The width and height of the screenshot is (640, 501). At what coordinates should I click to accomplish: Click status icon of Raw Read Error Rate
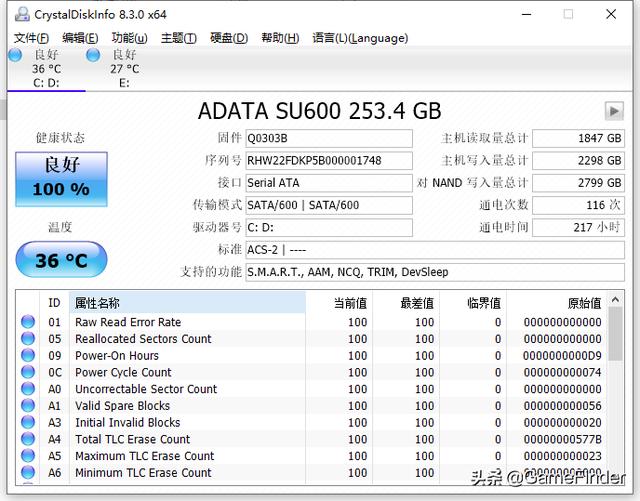(28, 322)
